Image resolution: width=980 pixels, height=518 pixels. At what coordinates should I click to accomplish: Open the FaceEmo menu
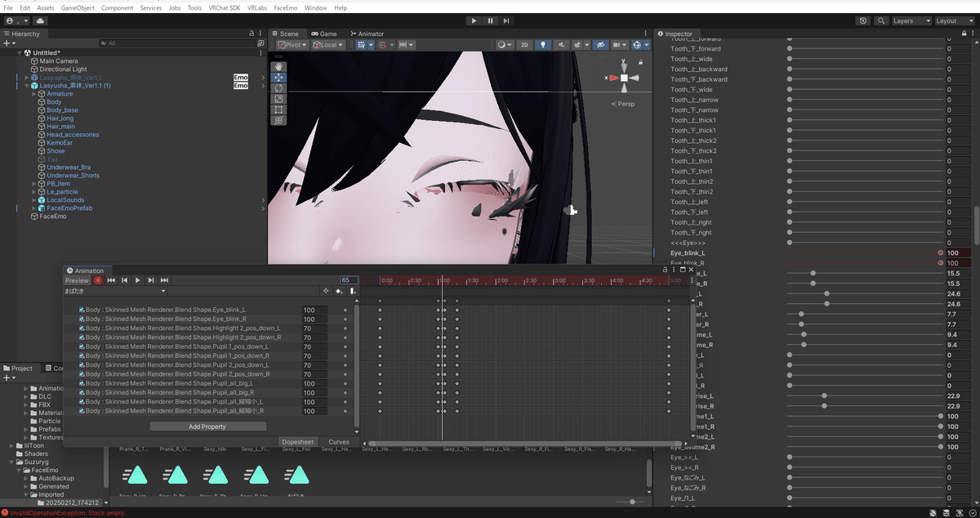click(x=286, y=7)
